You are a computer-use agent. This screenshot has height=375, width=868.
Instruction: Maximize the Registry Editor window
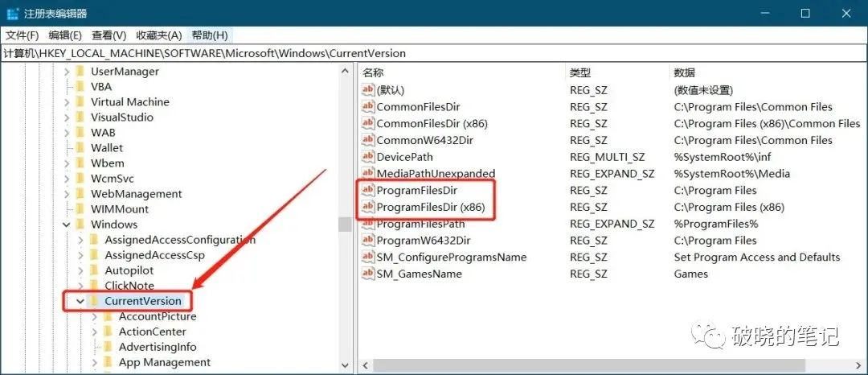(x=805, y=14)
